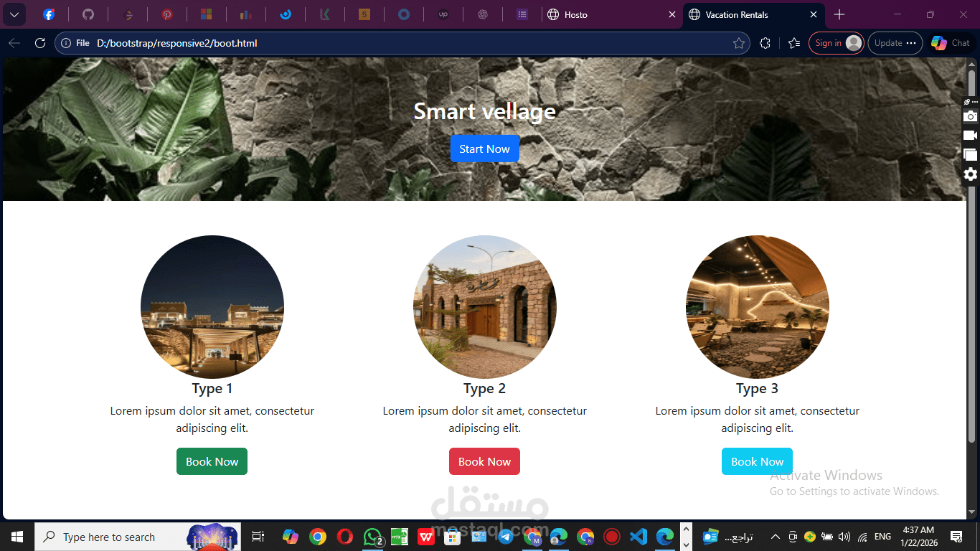
Task: Click the Start Now button
Action: pos(484,149)
